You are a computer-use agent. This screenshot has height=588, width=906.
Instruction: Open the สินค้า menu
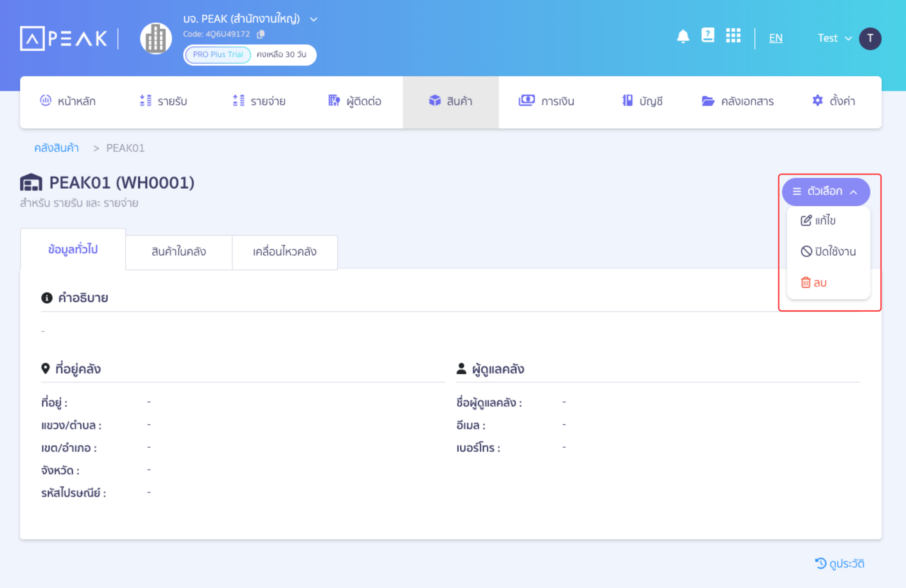click(450, 102)
